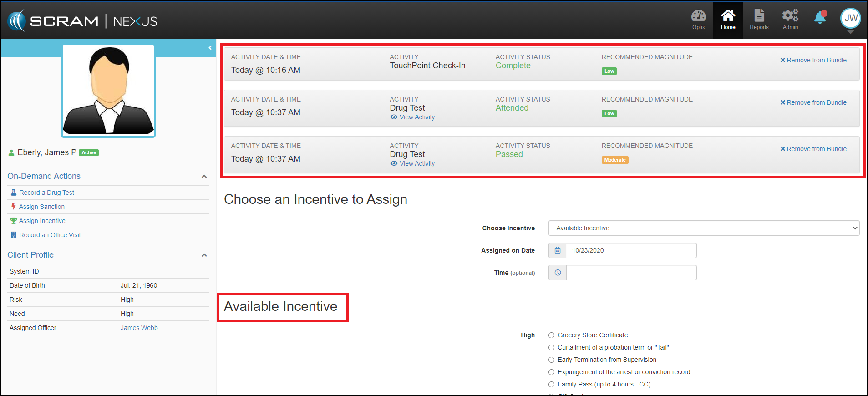The height and width of the screenshot is (396, 868).
Task: Select Assign Sanction from On-Demand Actions
Action: tap(42, 207)
